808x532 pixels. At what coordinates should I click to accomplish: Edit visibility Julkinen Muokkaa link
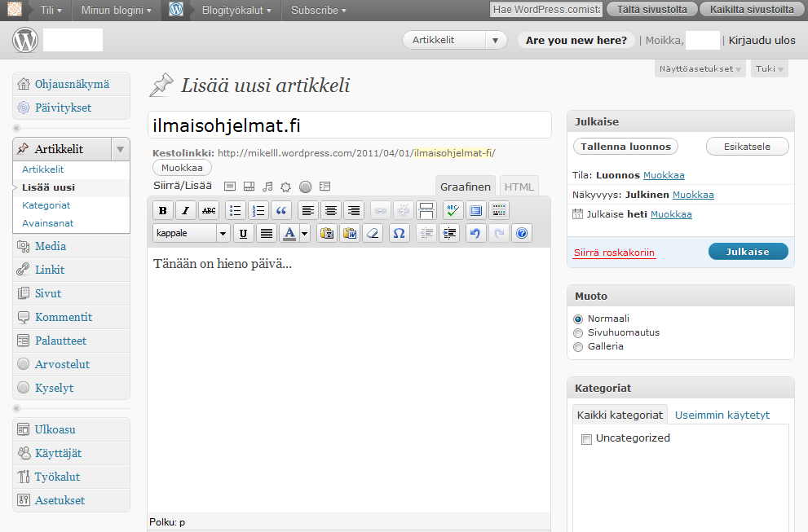pos(693,195)
